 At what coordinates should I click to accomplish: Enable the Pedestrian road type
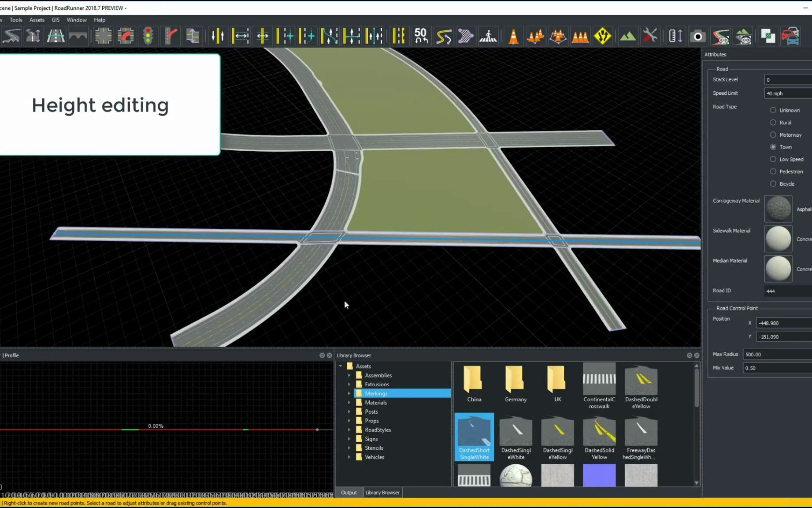click(x=773, y=171)
